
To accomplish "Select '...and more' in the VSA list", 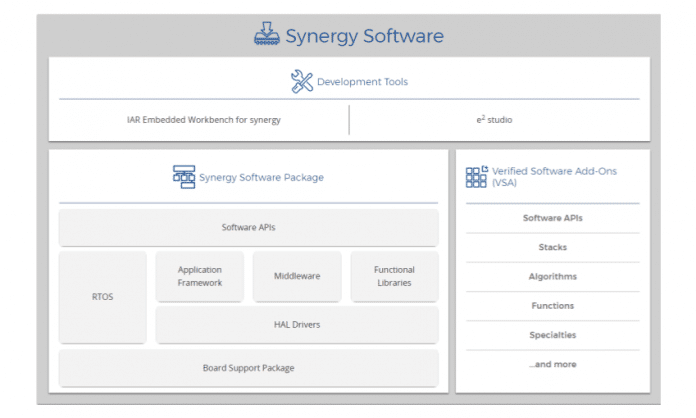I will click(553, 364).
